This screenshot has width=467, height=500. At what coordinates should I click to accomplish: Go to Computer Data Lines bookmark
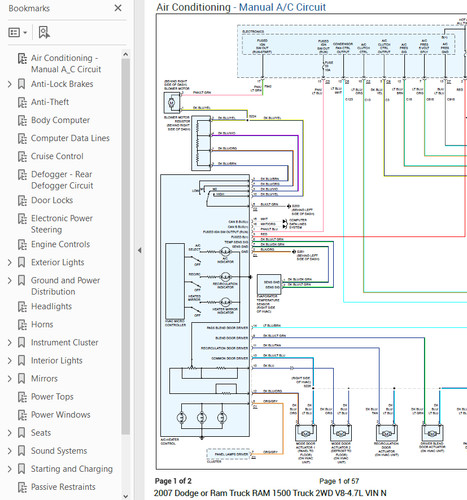tap(70, 138)
